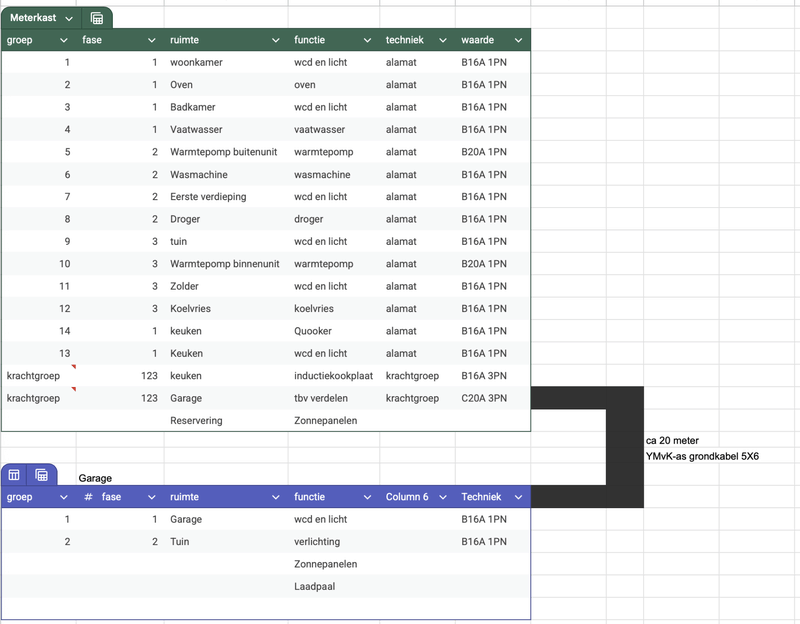The width and height of the screenshot is (800, 624).
Task: Click the # number-type icon in the purple fase header
Action: [88, 497]
